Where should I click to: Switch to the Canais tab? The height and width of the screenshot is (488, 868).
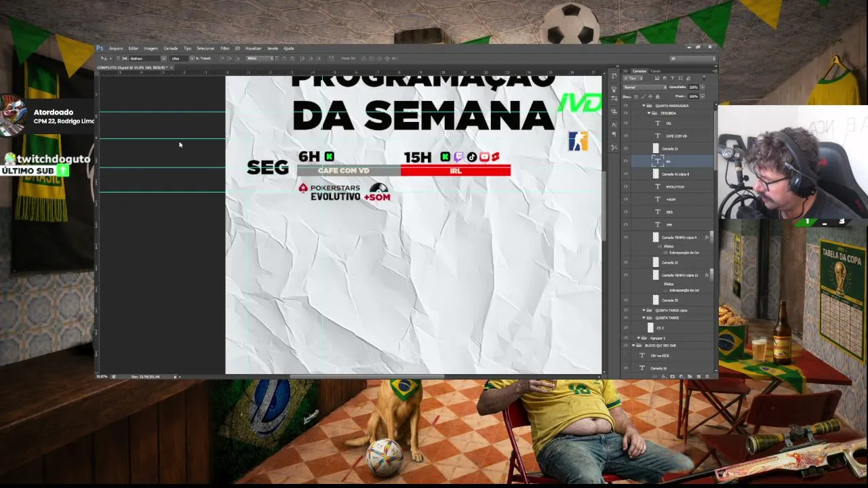[x=656, y=71]
